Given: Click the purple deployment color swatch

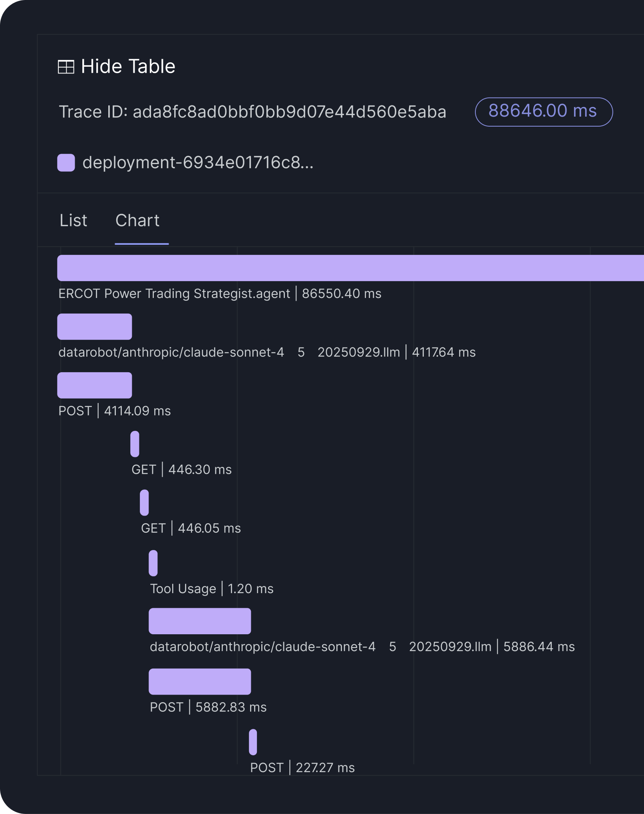Looking at the screenshot, I should pos(66,163).
